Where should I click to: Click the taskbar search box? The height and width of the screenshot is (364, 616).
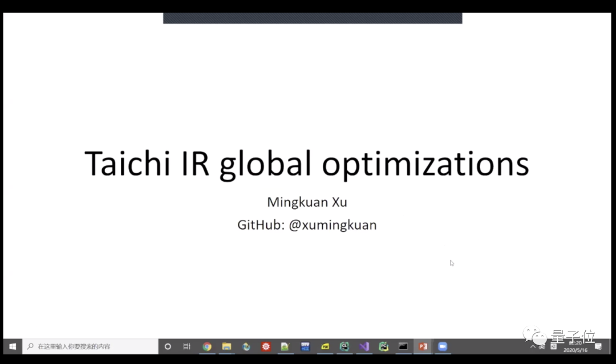tap(90, 346)
